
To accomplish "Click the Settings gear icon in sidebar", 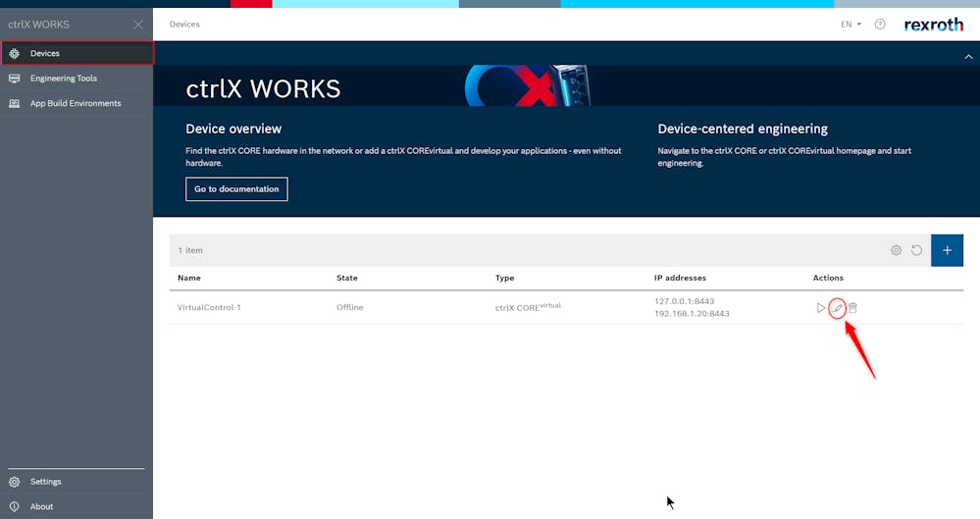I will (15, 482).
